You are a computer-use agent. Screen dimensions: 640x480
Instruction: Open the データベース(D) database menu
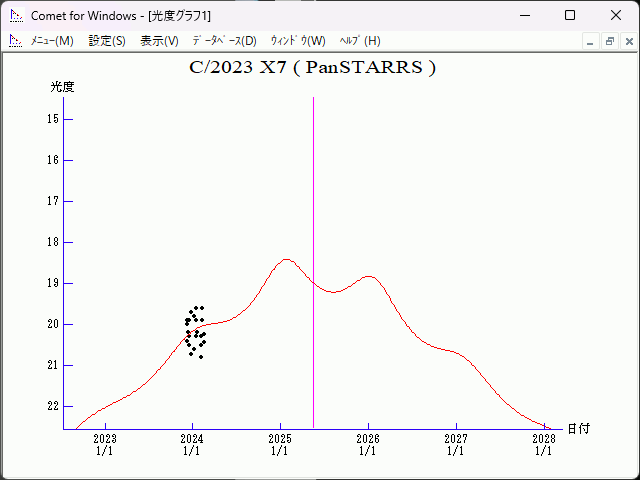click(x=224, y=41)
